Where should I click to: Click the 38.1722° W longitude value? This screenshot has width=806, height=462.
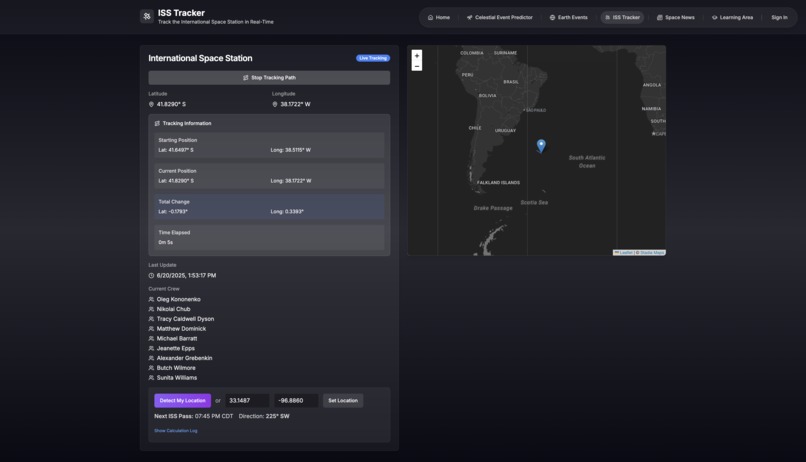tap(295, 104)
